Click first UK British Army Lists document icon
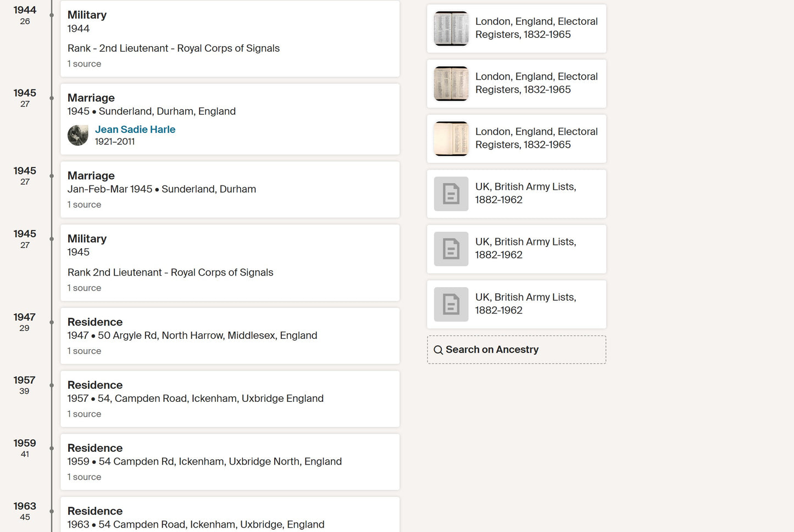Screen dimensions: 794x532 (x=451, y=194)
